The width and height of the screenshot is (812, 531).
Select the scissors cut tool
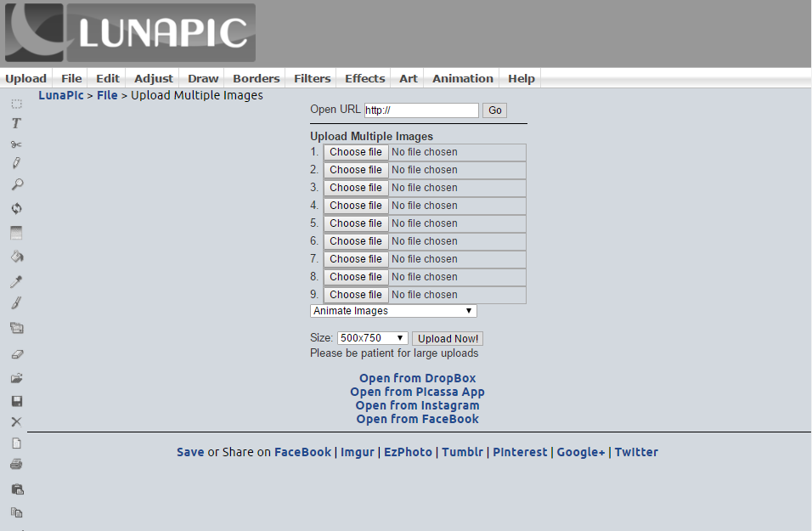[x=16, y=144]
